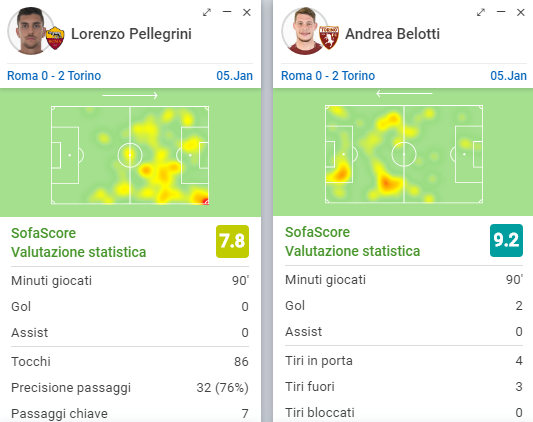Click Belotti's 9.2 rating badge

coord(506,240)
